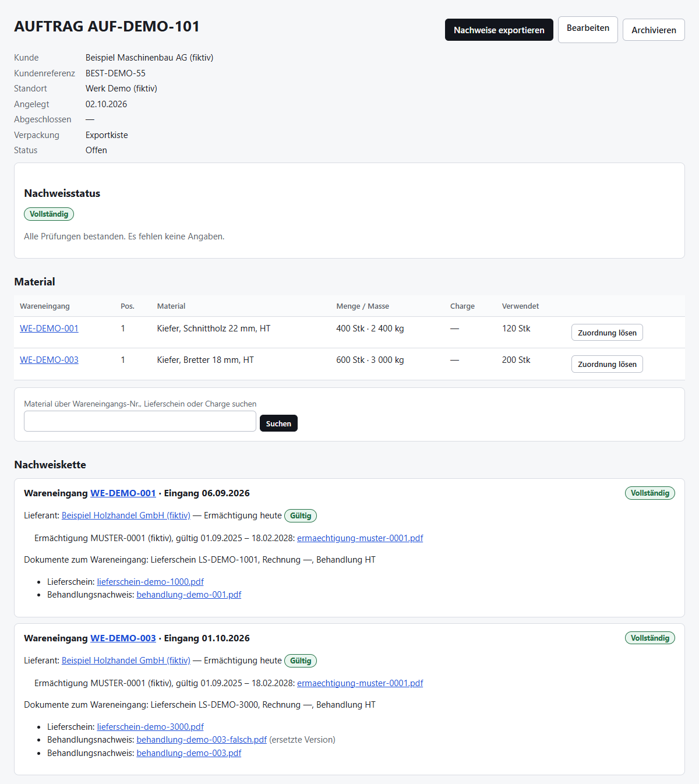Open WE-DEMO-001 in the Material table
Viewport: 699px width, 784px height.
[49, 329]
